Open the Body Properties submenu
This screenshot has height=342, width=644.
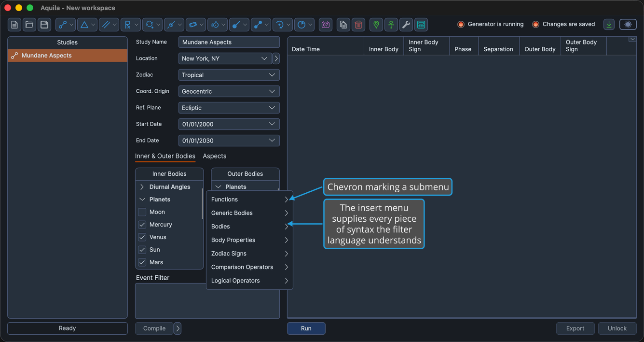click(249, 240)
